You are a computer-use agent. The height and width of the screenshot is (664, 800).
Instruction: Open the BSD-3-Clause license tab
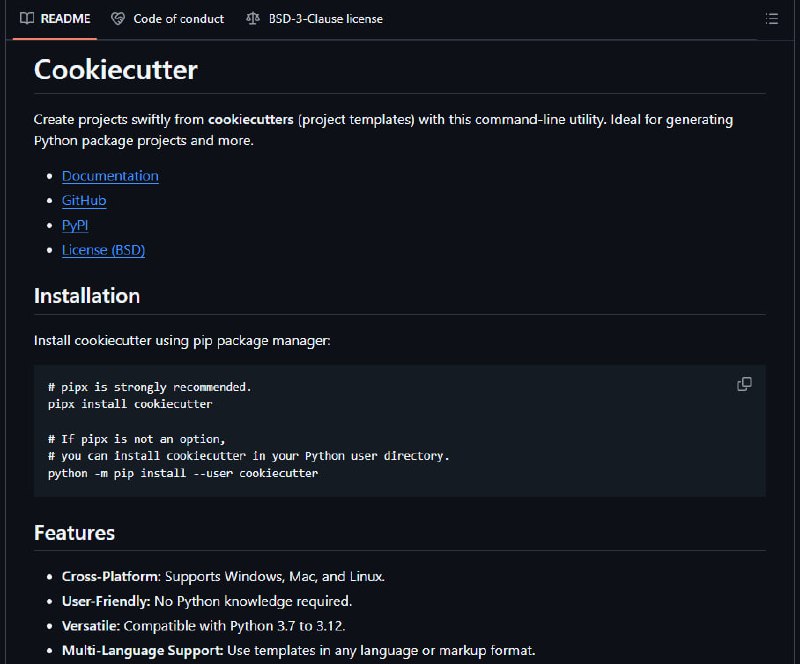point(314,19)
